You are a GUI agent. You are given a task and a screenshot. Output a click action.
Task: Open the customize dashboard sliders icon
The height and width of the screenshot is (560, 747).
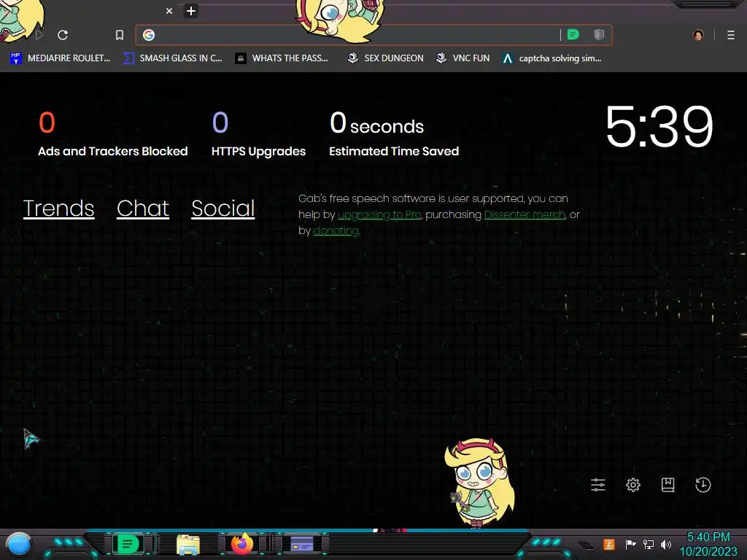598,485
